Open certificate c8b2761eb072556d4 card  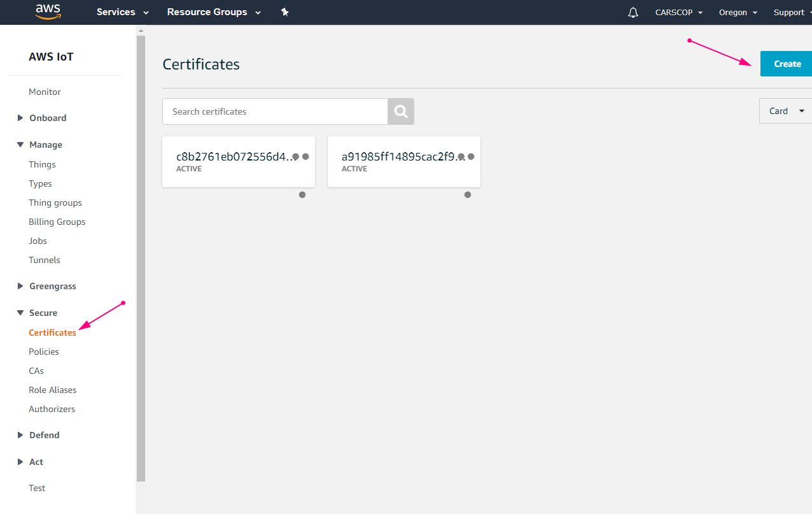239,162
